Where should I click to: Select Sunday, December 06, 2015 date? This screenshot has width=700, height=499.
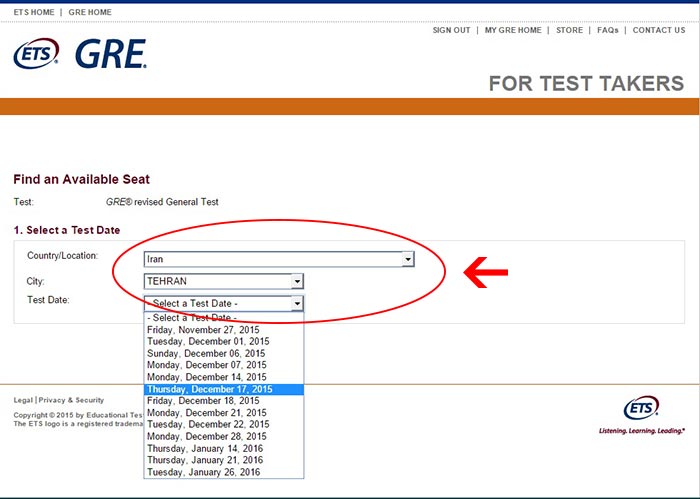(206, 353)
